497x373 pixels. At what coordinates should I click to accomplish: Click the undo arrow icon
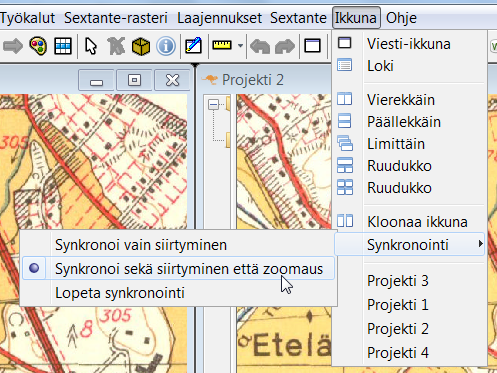coord(260,46)
